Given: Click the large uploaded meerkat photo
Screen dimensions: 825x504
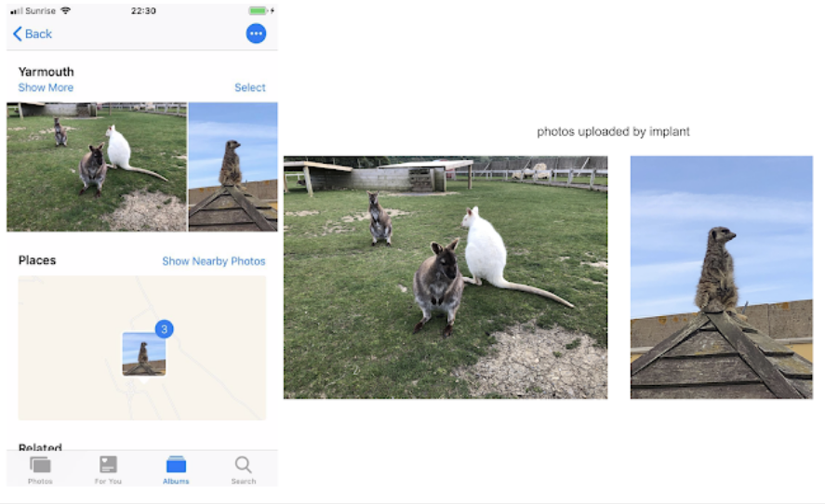Looking at the screenshot, I should [x=721, y=277].
